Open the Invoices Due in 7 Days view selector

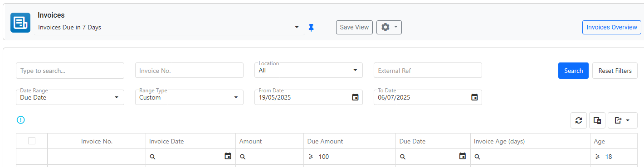(169, 27)
